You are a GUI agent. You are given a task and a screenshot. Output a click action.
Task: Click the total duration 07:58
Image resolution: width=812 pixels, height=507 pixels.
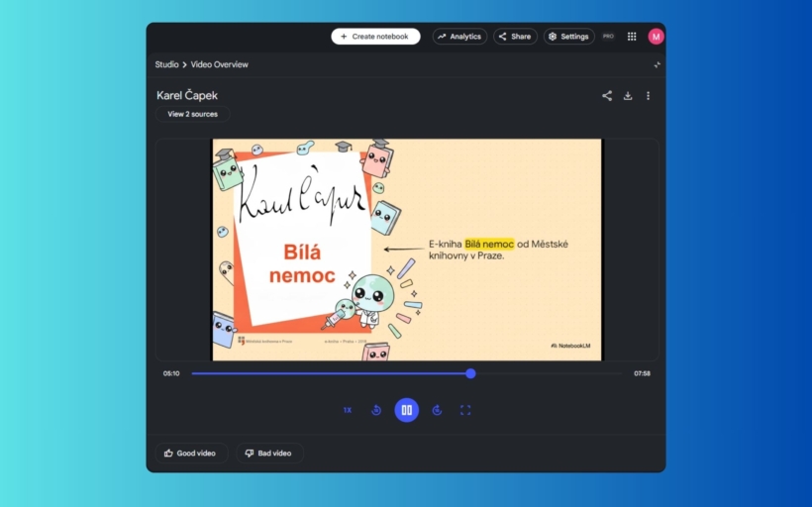642,373
